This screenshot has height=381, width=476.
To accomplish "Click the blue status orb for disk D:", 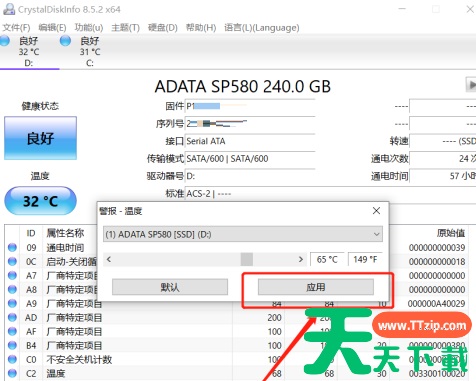I will [x=5, y=41].
